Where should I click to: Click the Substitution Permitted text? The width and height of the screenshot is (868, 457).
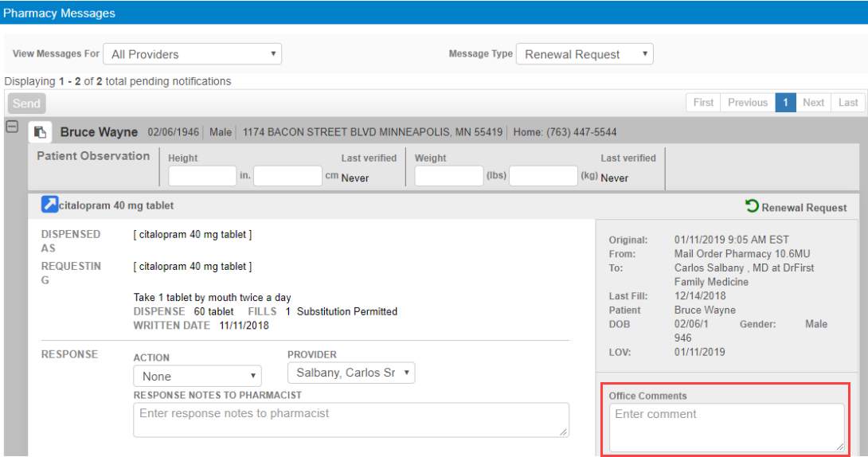(347, 311)
